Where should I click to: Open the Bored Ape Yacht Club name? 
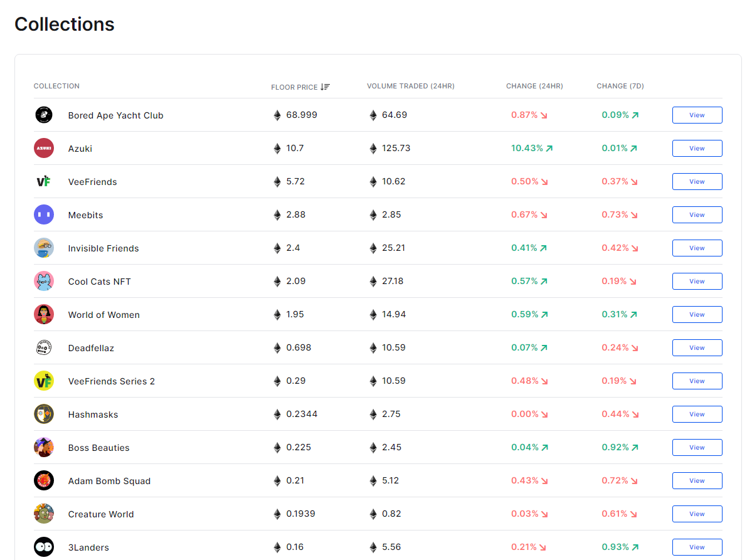click(x=115, y=115)
